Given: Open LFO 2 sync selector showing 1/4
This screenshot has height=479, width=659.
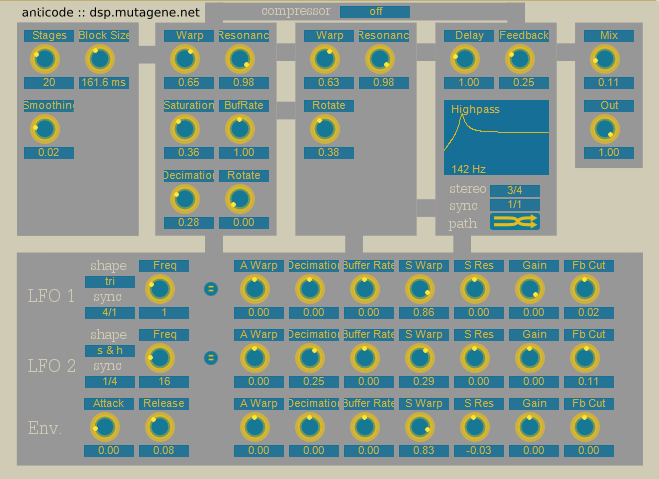Looking at the screenshot, I should (110, 382).
